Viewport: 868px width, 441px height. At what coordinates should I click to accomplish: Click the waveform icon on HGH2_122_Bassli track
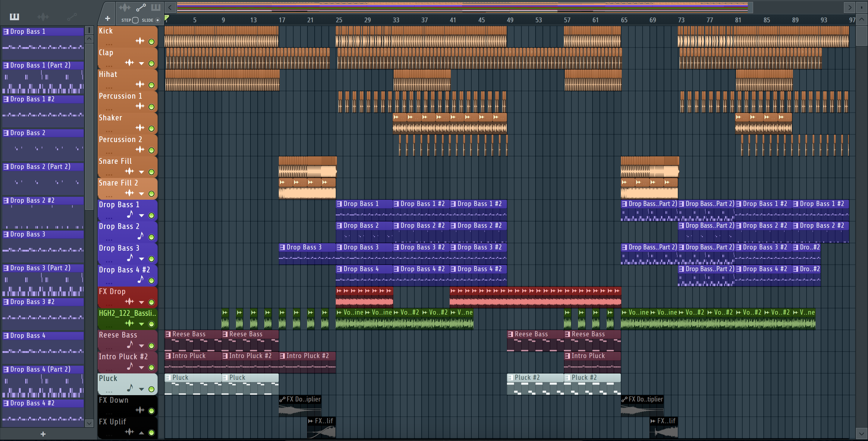pos(129,323)
